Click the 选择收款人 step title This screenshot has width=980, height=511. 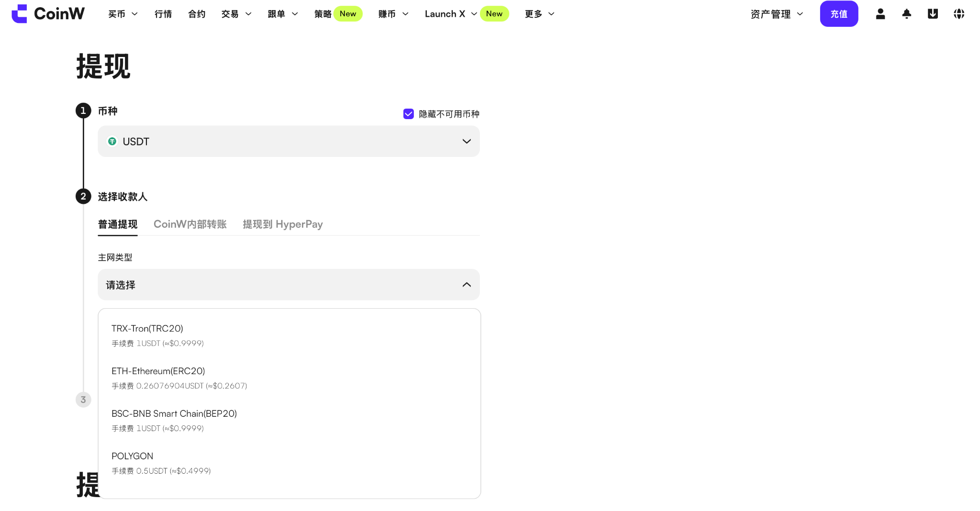122,197
